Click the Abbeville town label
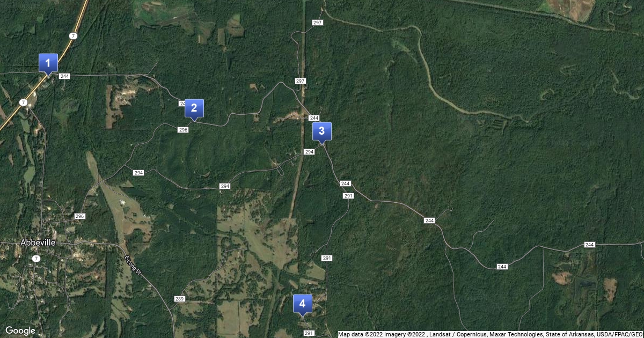 pos(38,243)
